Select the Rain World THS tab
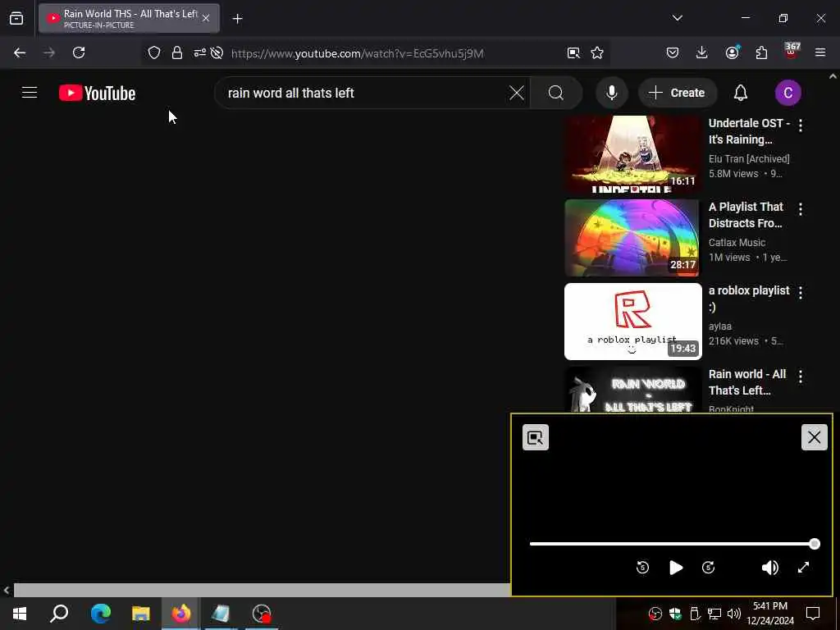The image size is (840, 630). tap(129, 18)
